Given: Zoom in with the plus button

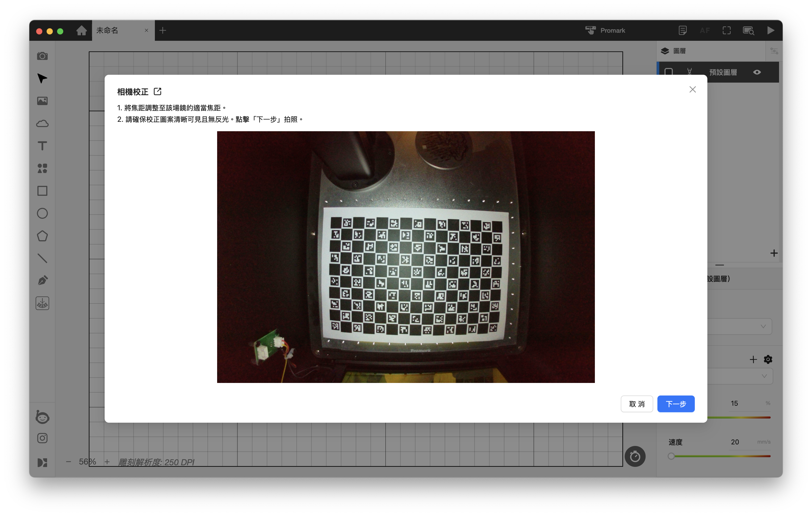Looking at the screenshot, I should (107, 462).
